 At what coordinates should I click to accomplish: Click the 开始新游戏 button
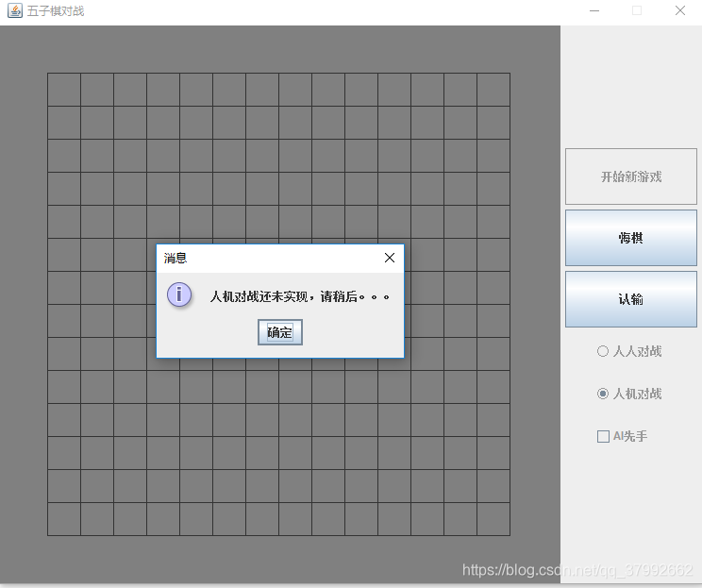[631, 176]
